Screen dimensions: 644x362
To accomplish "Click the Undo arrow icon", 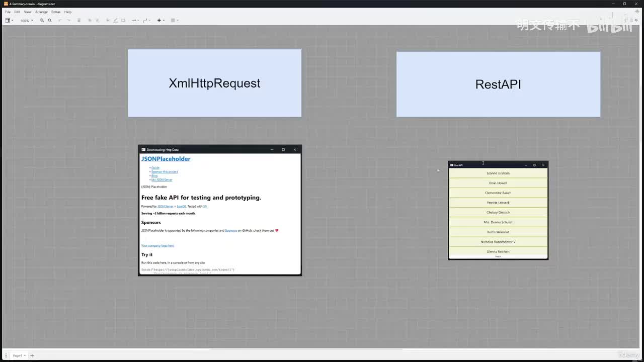I will click(x=60, y=21).
